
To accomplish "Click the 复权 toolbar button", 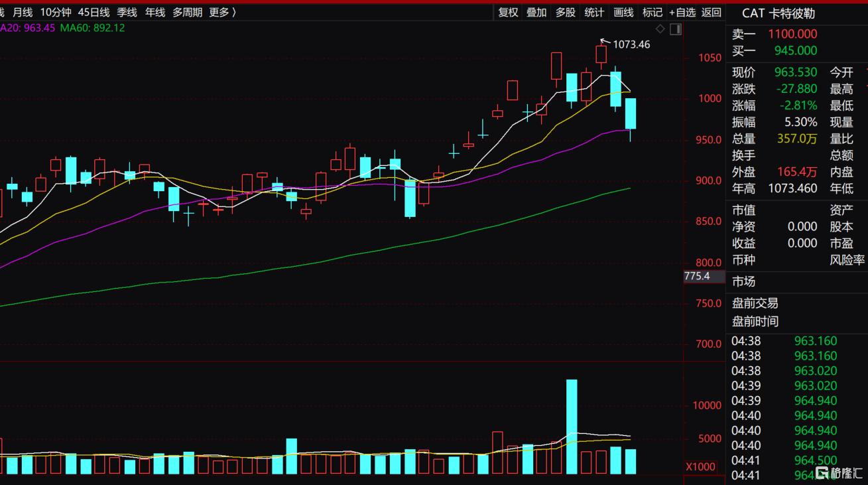I will [x=509, y=12].
